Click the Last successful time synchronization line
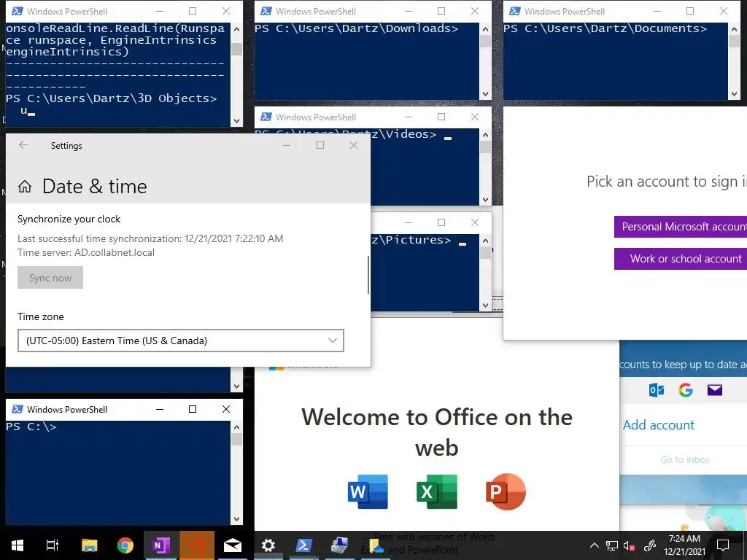The width and height of the screenshot is (747, 560). click(150, 238)
